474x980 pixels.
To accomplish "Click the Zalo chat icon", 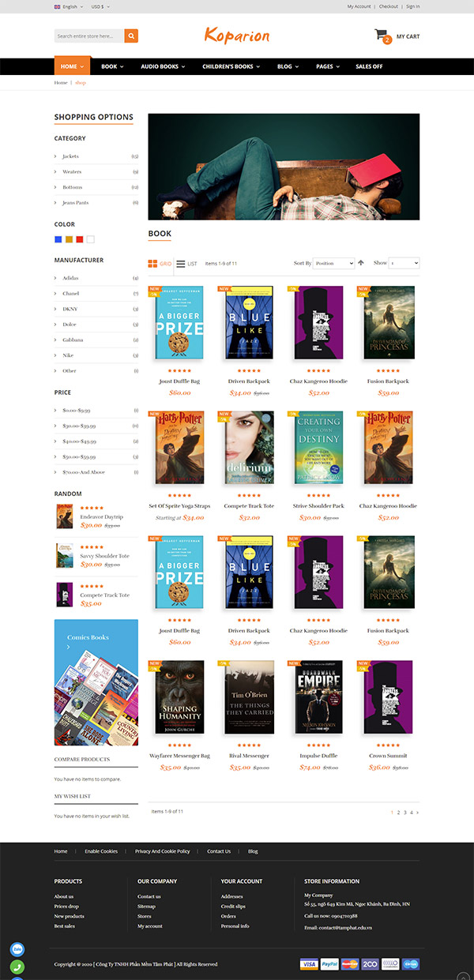I will tap(17, 949).
